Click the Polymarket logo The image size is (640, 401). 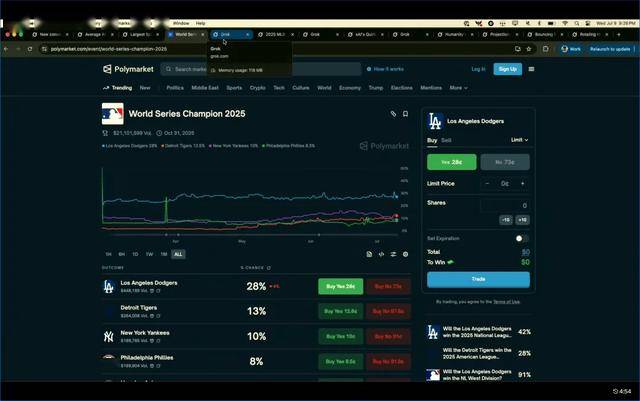click(128, 69)
